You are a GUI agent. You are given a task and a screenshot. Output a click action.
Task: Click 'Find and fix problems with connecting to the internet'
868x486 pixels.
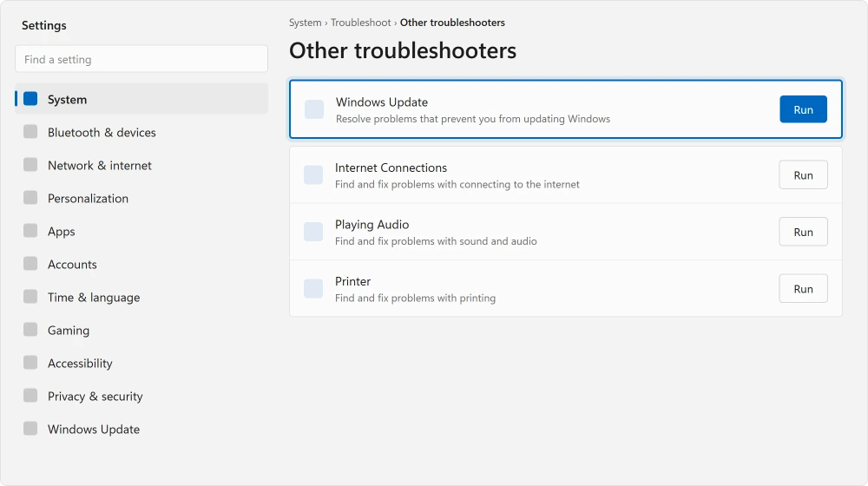[457, 184]
